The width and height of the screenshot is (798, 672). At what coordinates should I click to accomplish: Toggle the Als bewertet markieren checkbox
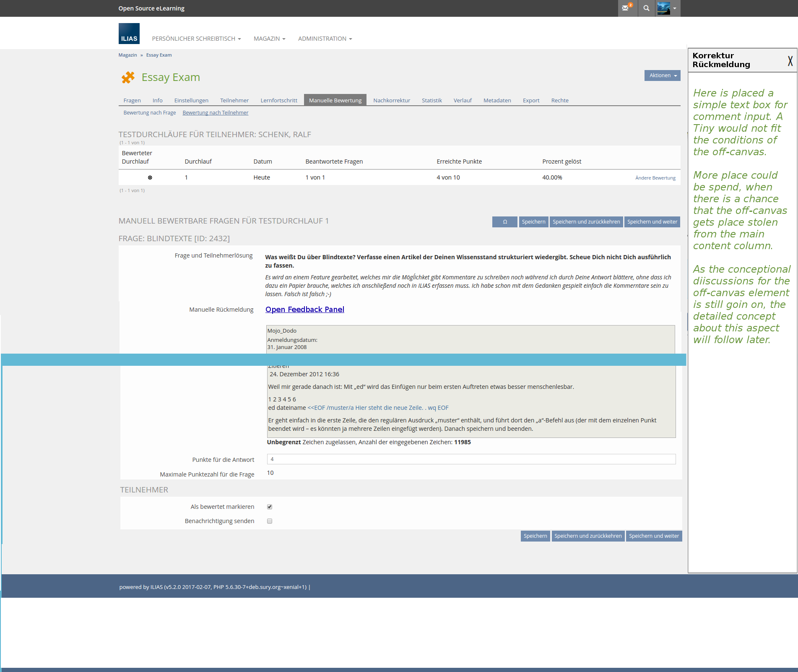pos(270,507)
